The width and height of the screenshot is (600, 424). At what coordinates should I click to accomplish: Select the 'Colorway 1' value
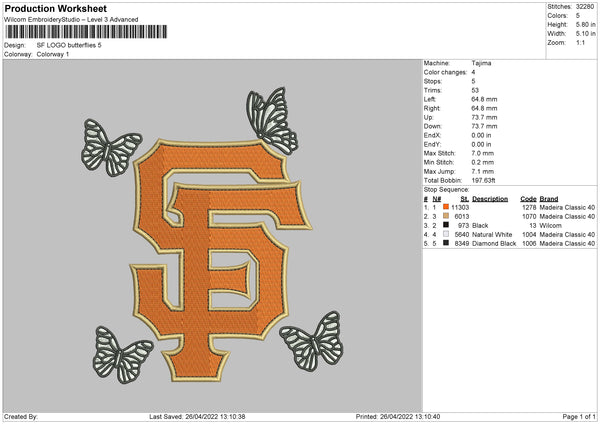[53, 54]
